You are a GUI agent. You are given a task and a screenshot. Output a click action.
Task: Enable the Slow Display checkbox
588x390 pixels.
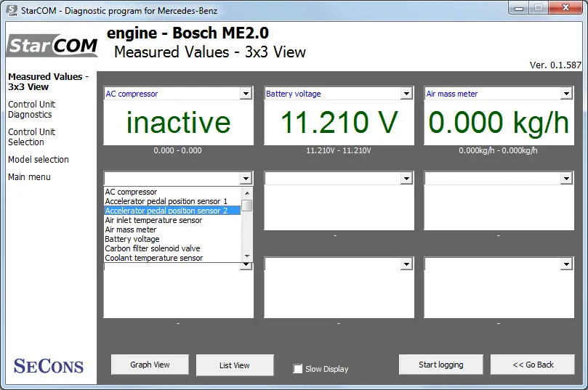[297, 369]
